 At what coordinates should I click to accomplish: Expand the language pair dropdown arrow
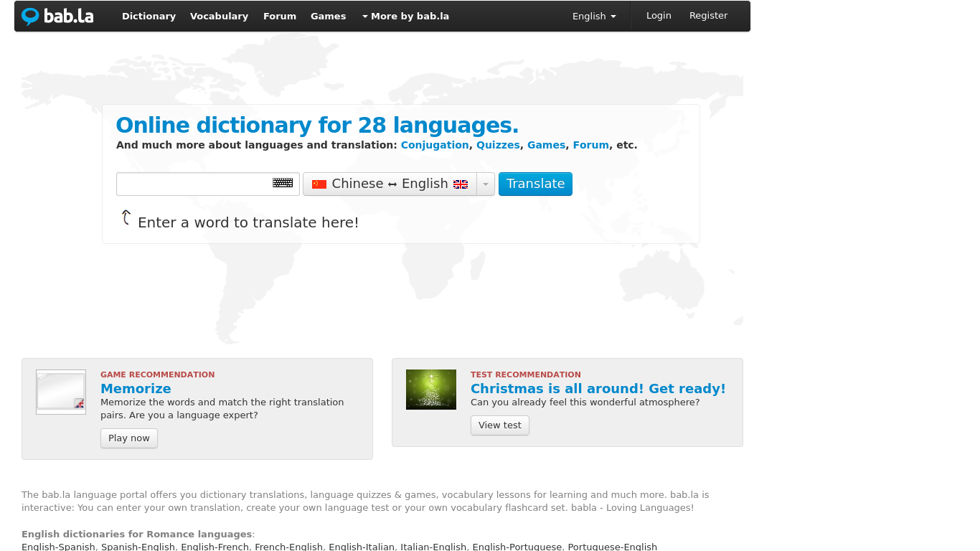[x=486, y=184]
